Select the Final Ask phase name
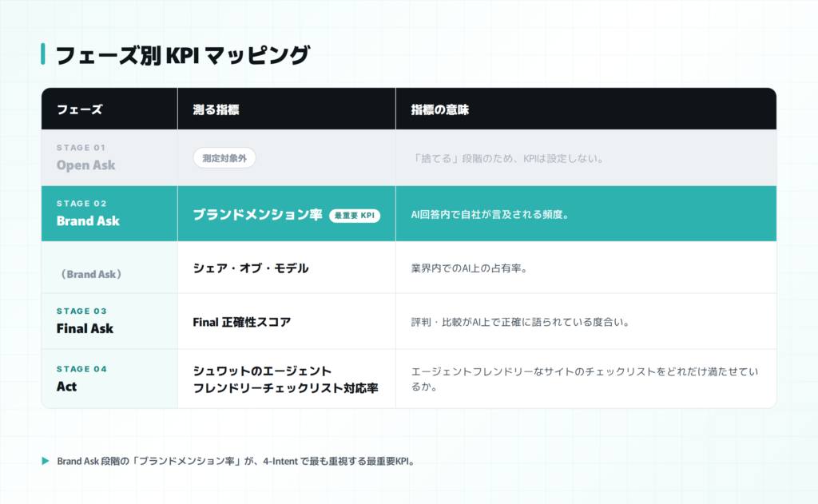The image size is (818, 504). pyautogui.click(x=85, y=329)
